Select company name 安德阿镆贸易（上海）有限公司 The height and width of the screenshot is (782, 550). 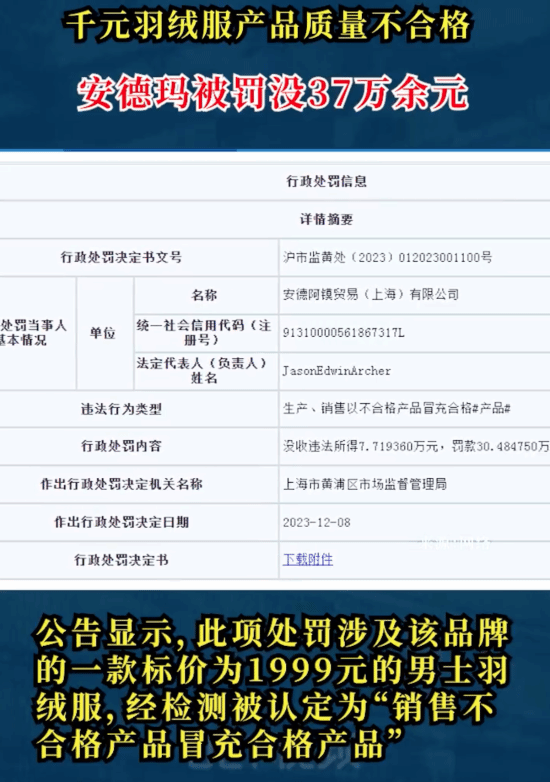point(371,294)
